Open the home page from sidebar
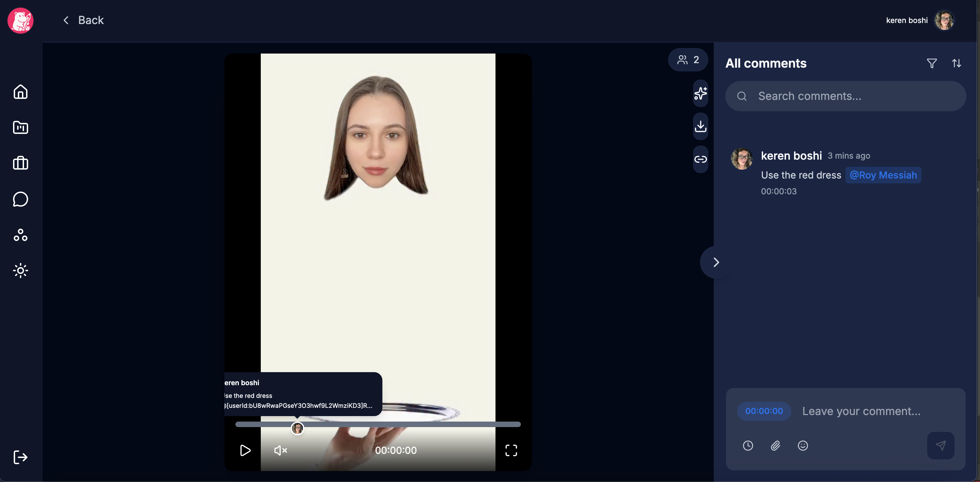Viewport: 980px width, 482px height. (x=21, y=92)
